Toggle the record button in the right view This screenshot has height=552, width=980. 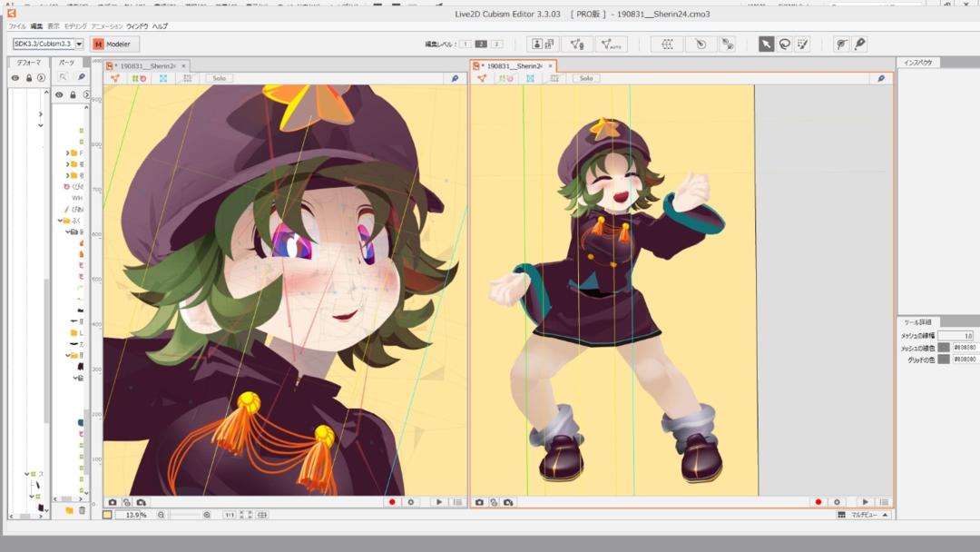(818, 502)
